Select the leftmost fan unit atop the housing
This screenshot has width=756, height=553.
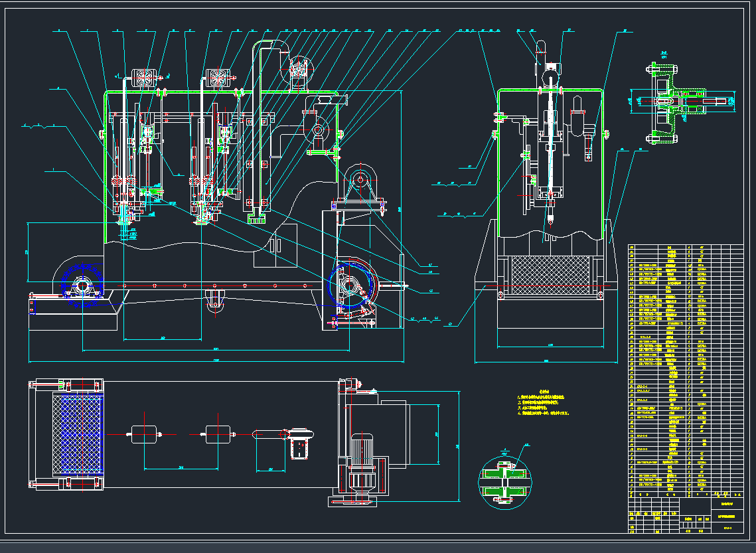pyautogui.click(x=143, y=78)
